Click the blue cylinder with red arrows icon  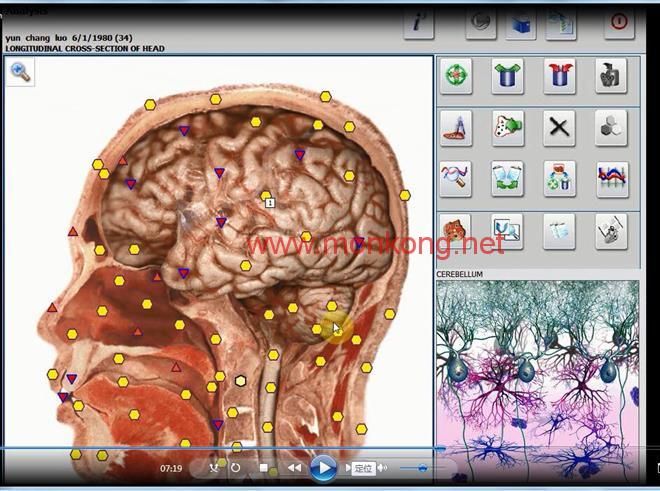coord(559,76)
